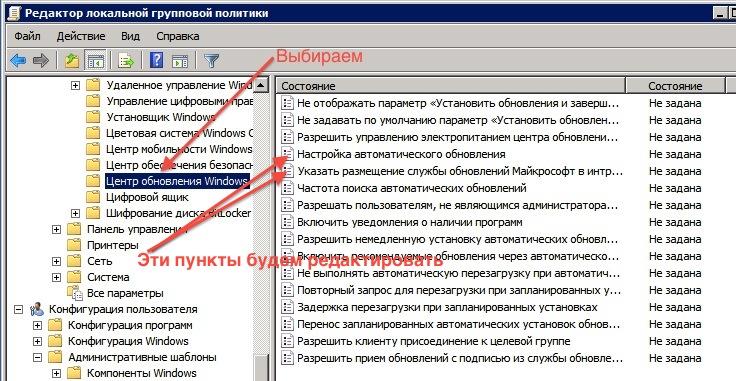
Task: Click the Up one level folder icon
Action: pos(71,60)
